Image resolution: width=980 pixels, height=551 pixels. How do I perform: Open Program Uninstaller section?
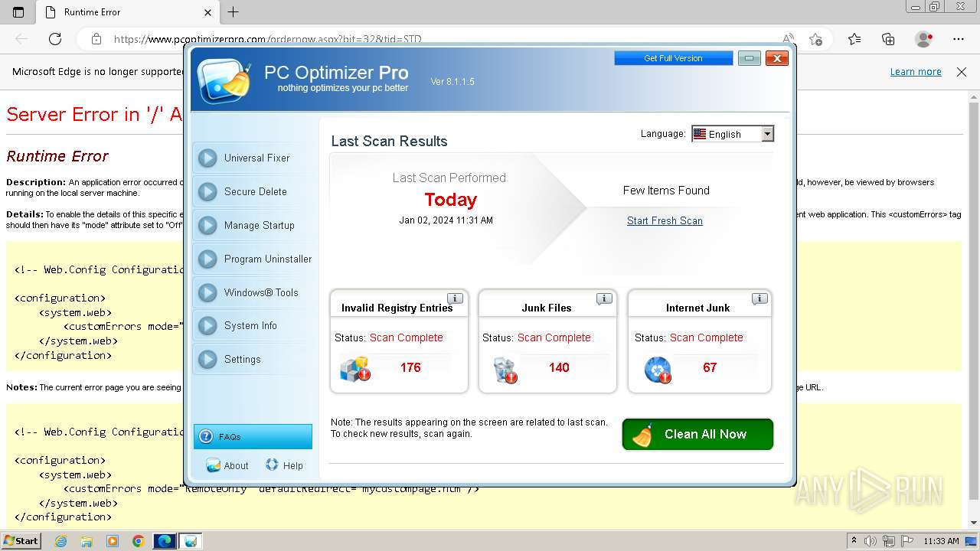tap(253, 259)
